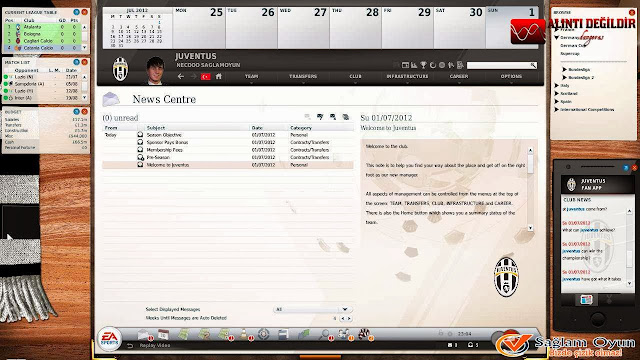Image resolution: width=640 pixels, height=360 pixels.
Task: Expand the Scotland entry in browser tree
Action: point(556,93)
